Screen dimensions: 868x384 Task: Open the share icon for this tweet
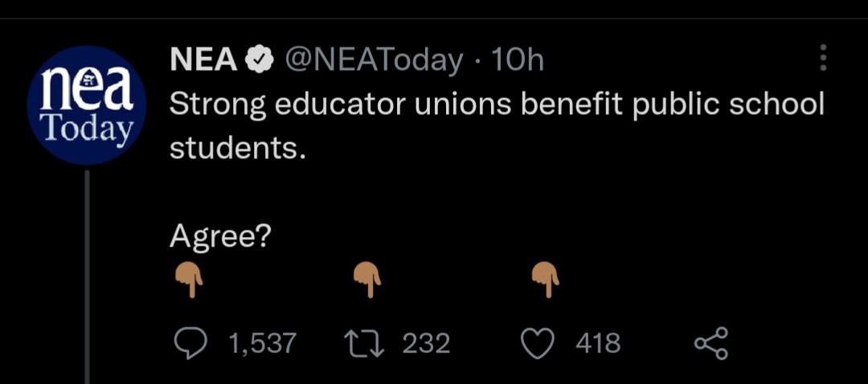coord(710,343)
